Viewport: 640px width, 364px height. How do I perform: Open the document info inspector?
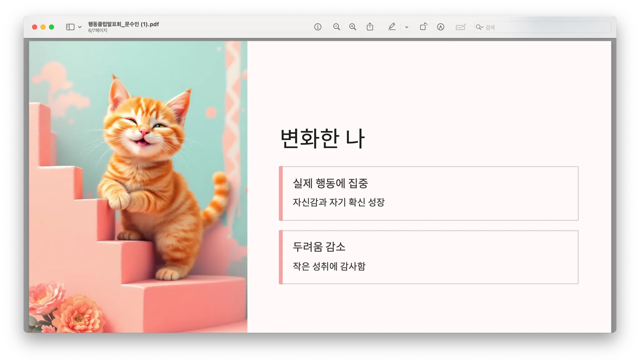(318, 27)
